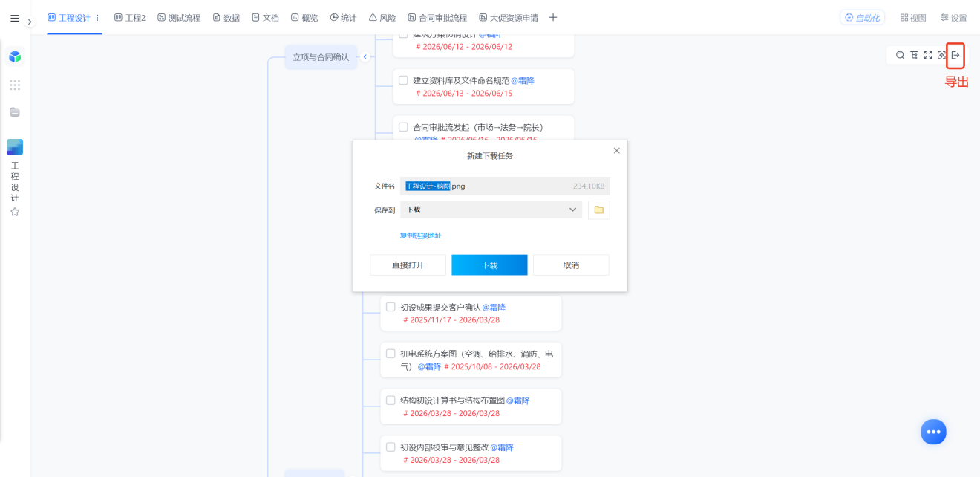Screen dimensions: 980x477
Task: Switch to the 大促资源申请 tab
Action: pos(509,18)
